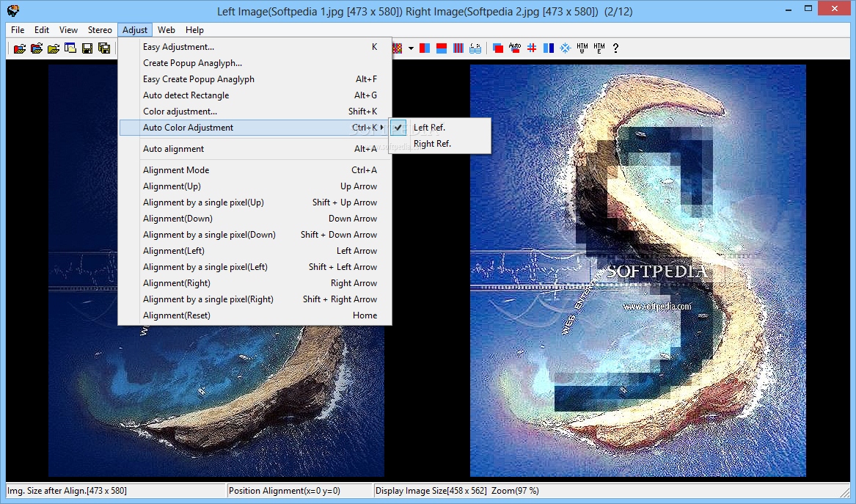Click the window resize grip in corner
This screenshot has height=504, width=856.
pyautogui.click(x=844, y=492)
